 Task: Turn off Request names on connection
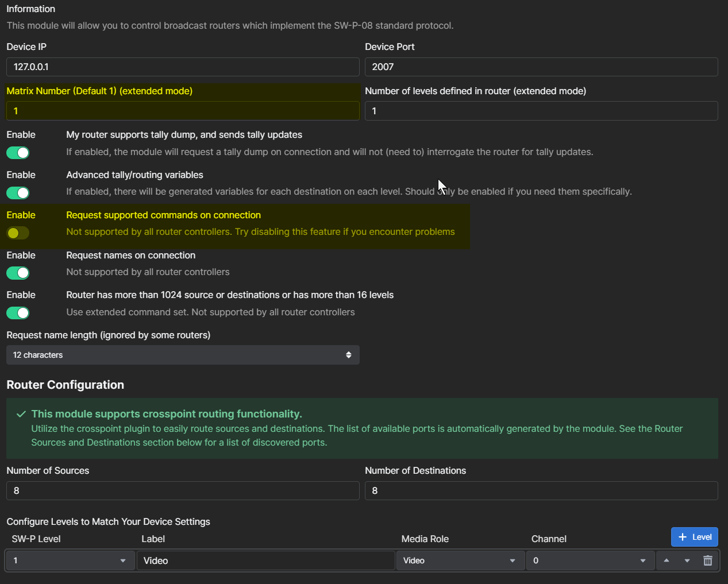18,273
